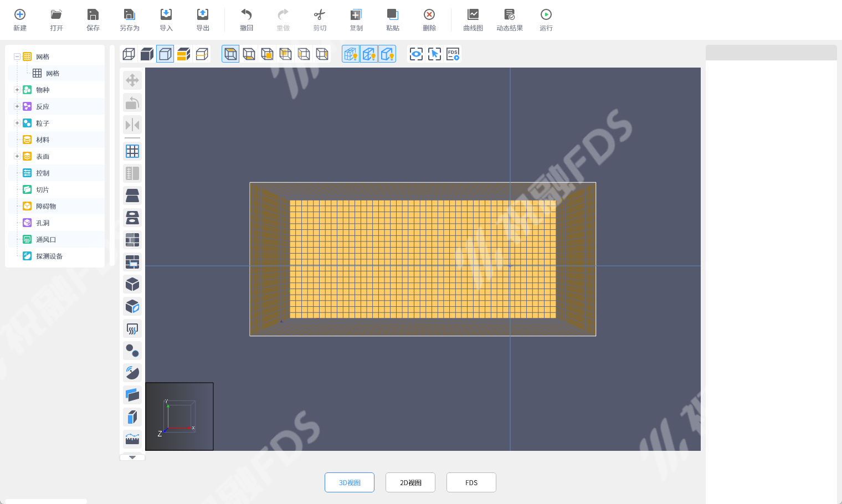Open 动态结果 dynamic results
This screenshot has height=504, width=842.
pyautogui.click(x=510, y=20)
